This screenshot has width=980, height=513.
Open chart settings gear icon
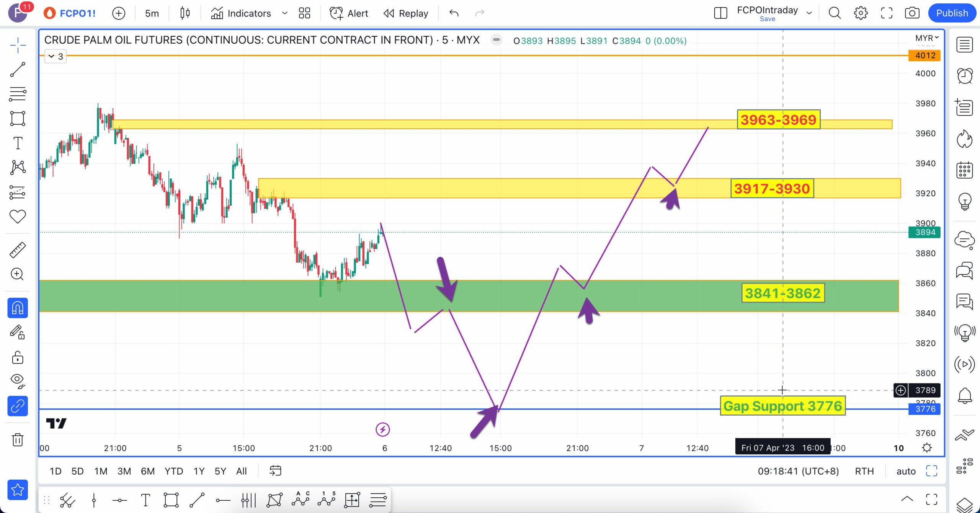(861, 13)
